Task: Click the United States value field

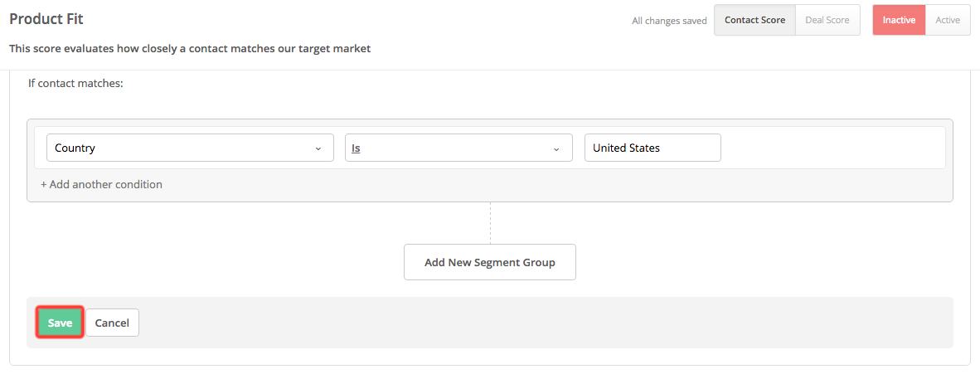Action: (x=652, y=148)
